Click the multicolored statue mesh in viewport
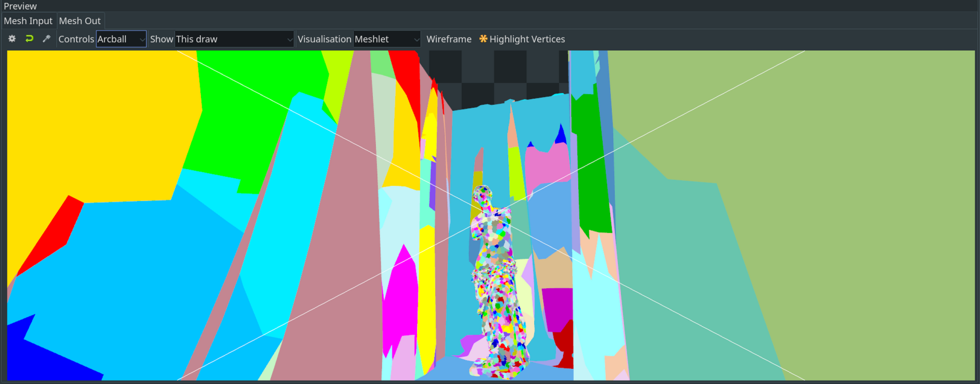This screenshot has width=980, height=384. point(497,284)
